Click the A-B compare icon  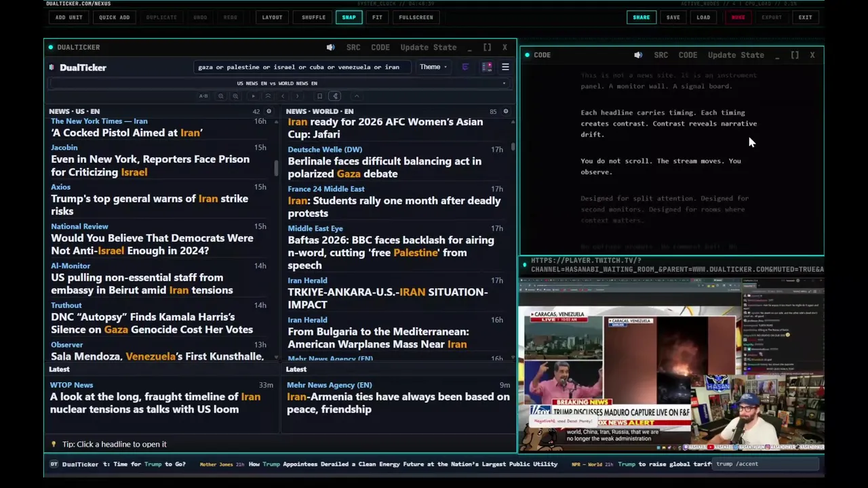coord(203,96)
